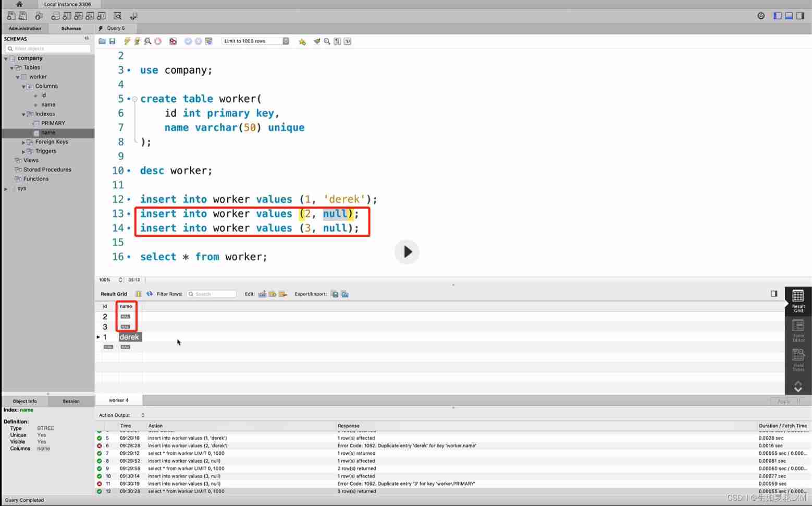This screenshot has height=506, width=812.
Task: Execute the whole script lightning icon
Action: pyautogui.click(x=127, y=41)
